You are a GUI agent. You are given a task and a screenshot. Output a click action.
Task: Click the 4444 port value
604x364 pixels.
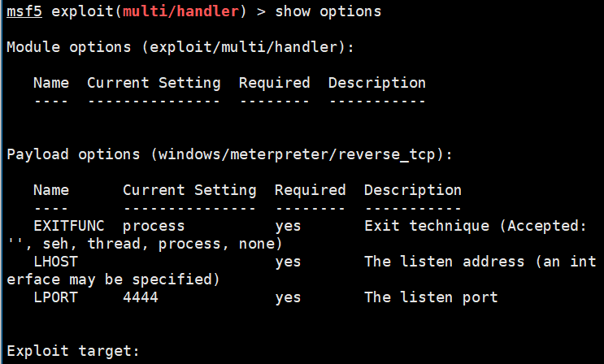141,297
